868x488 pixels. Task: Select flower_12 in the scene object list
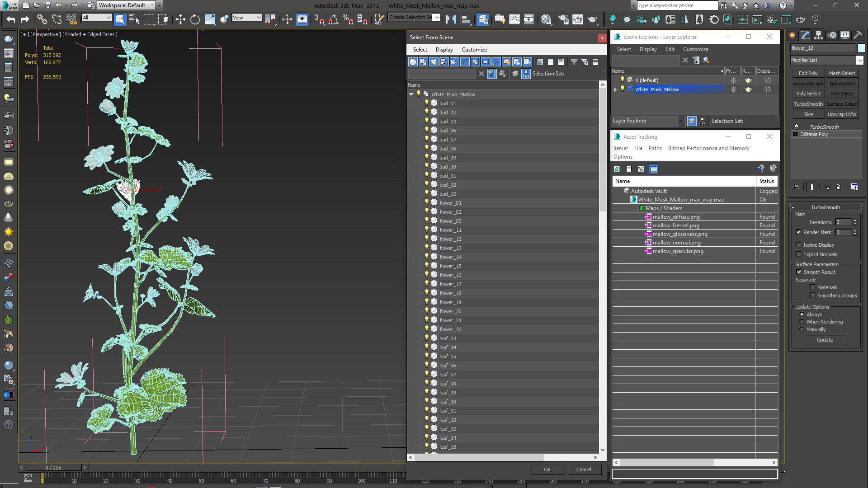click(x=450, y=239)
